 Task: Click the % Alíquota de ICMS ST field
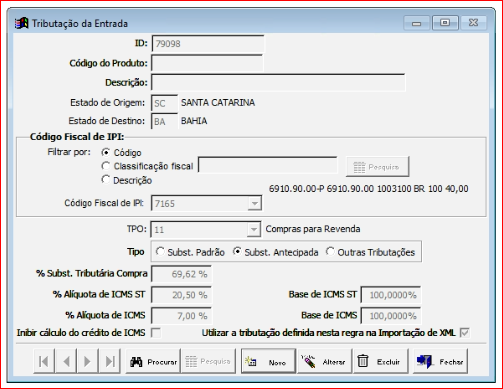[181, 295]
